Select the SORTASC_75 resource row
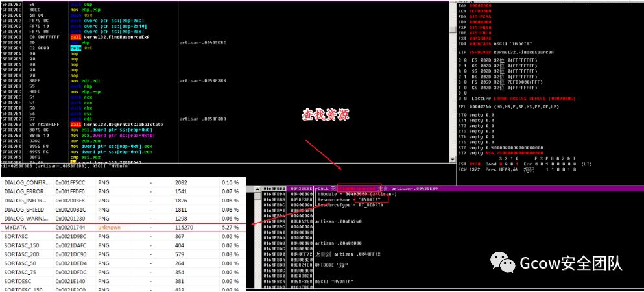Screen dimensions: 644x292 (x=123, y=273)
